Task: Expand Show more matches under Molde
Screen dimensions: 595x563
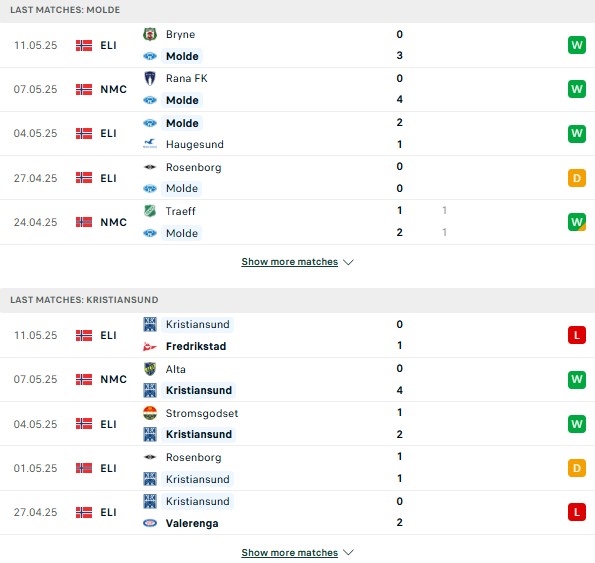Action: pos(290,262)
